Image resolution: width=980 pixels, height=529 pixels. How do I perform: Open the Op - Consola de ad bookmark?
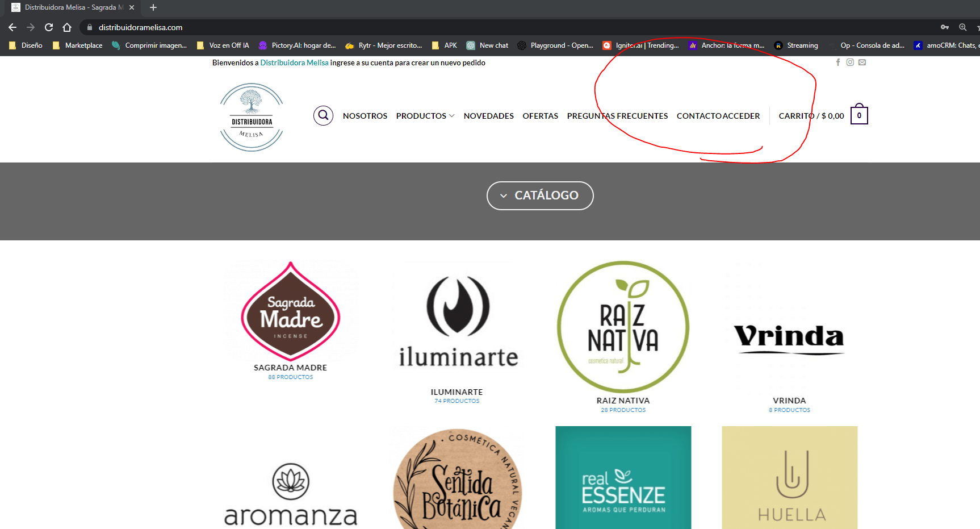tap(866, 45)
